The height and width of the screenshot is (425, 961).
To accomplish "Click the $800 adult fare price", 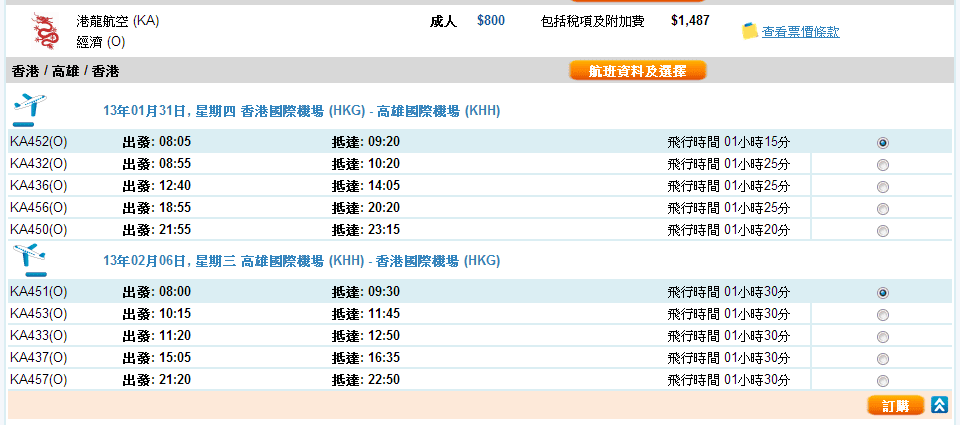I will click(491, 20).
